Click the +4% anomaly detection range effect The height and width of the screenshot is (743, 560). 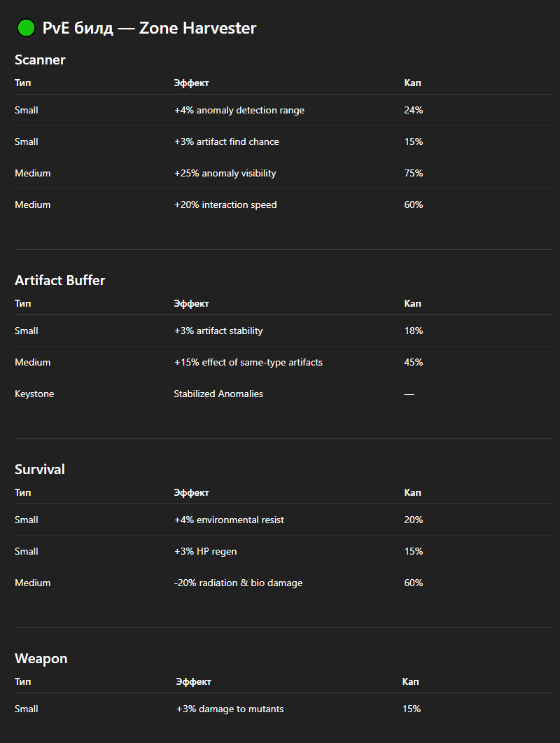coord(239,110)
